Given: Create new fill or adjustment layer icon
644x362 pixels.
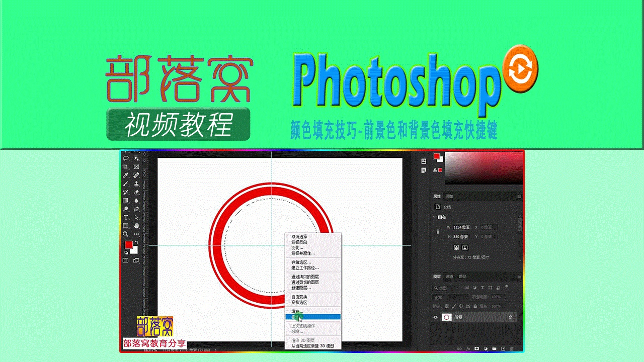Looking at the screenshot, I should pos(486,348).
